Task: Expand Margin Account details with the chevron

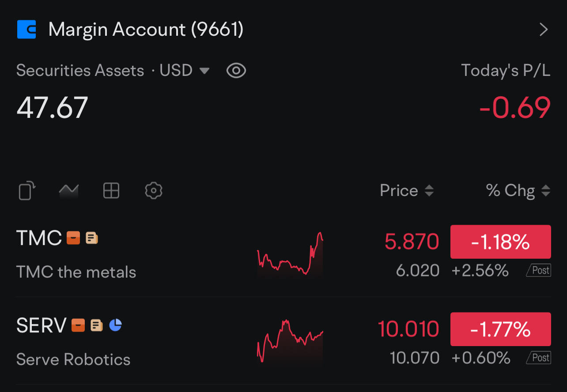Action: coord(544,30)
